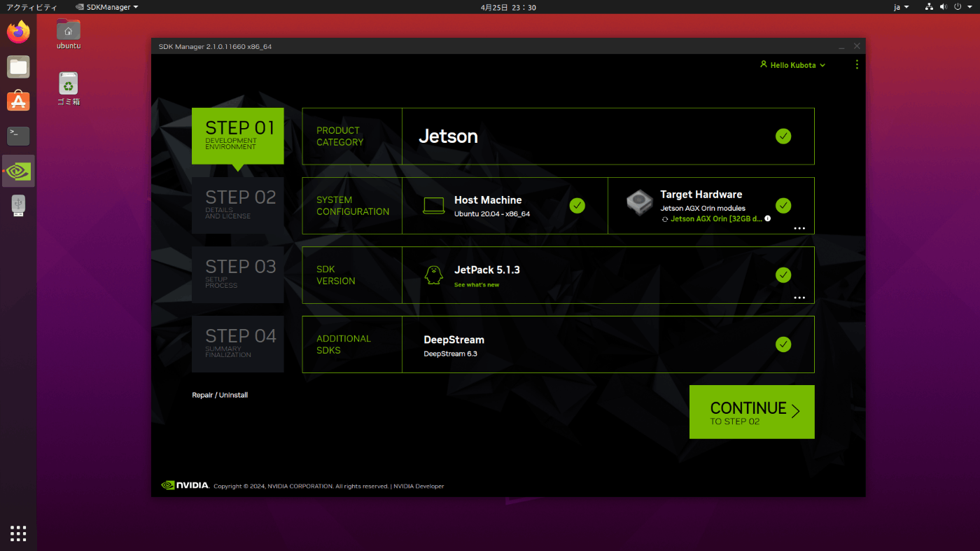Click the Jetson AGX Orin [32GB d... device link
This screenshot has height=551, width=980.
tap(716, 218)
